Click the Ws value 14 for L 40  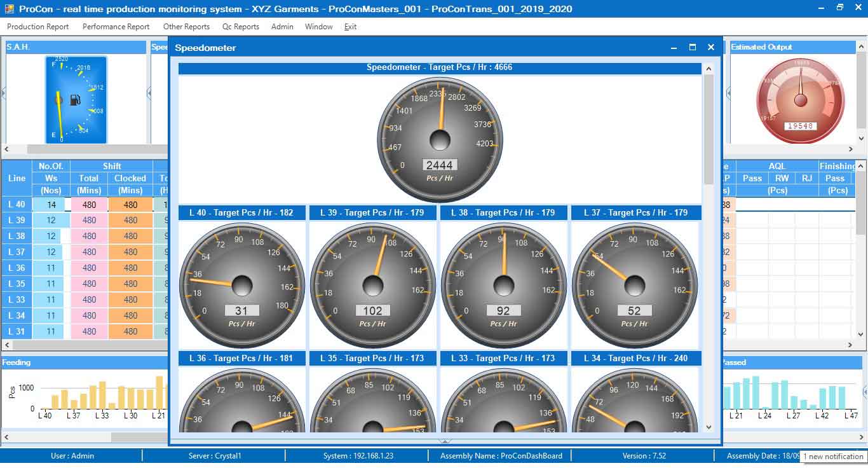(x=51, y=205)
